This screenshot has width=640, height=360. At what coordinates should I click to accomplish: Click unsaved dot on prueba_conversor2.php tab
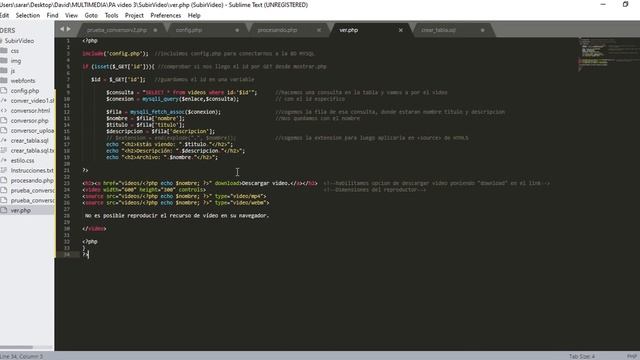pyautogui.click(x=155, y=30)
